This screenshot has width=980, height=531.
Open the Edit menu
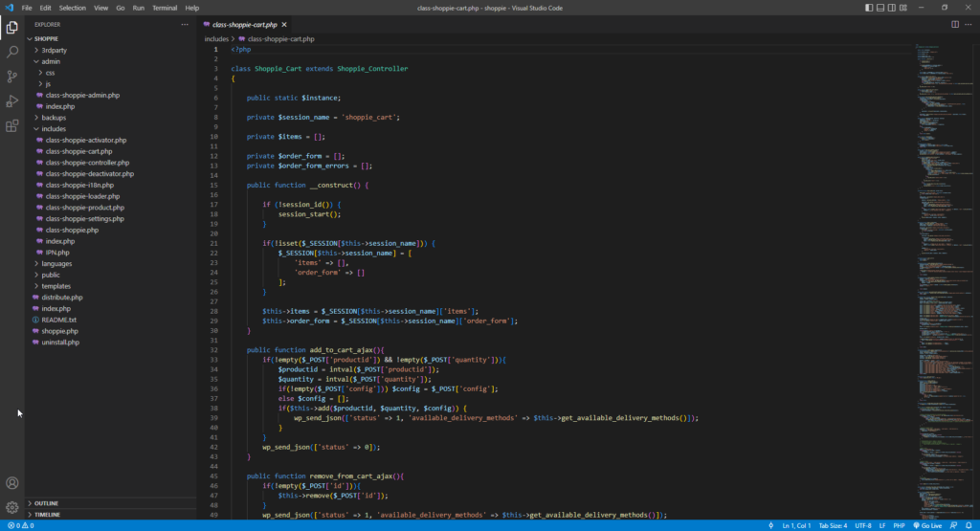pyautogui.click(x=46, y=8)
